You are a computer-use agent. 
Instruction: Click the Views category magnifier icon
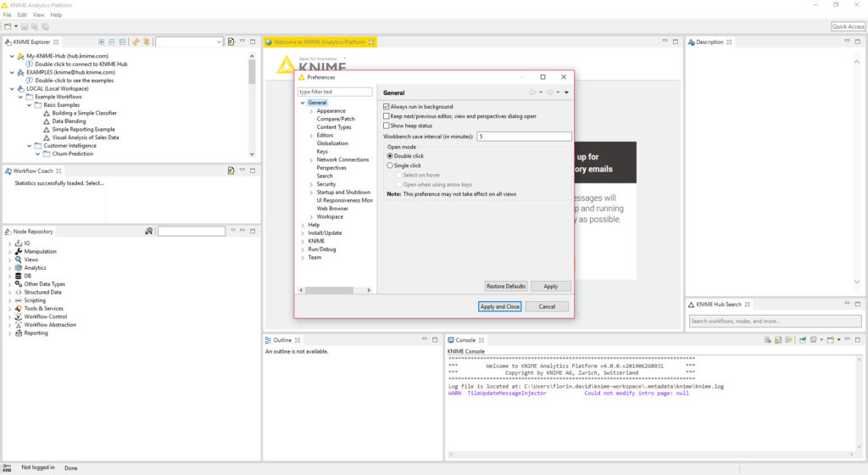19,260
